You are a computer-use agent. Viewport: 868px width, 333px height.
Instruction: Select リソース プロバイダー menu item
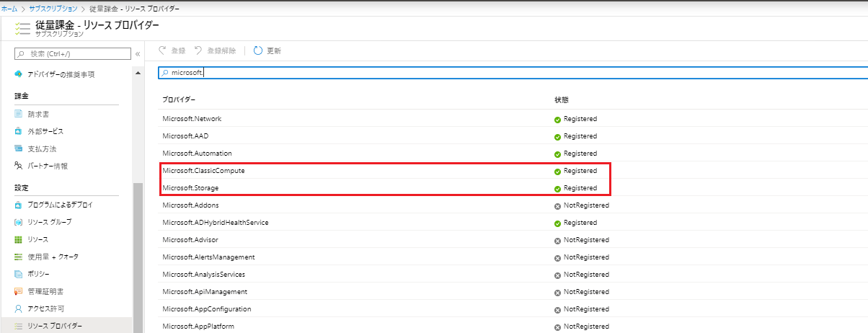pos(55,326)
